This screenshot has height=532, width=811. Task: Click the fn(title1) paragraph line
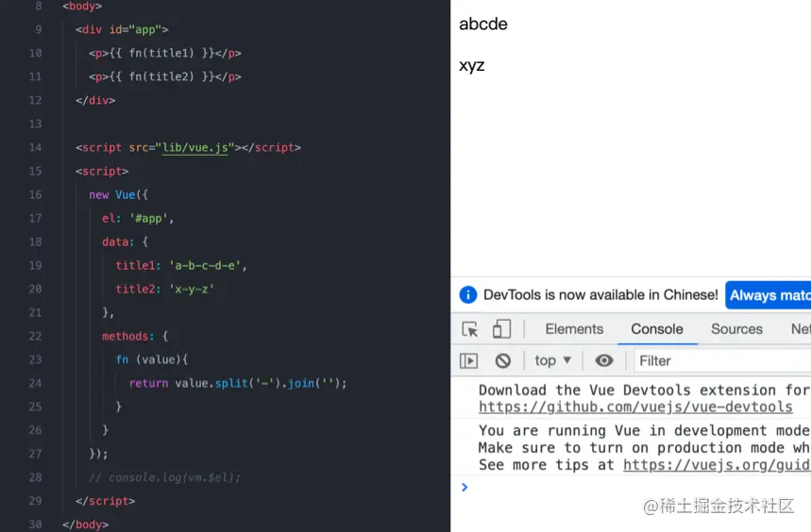pos(164,53)
